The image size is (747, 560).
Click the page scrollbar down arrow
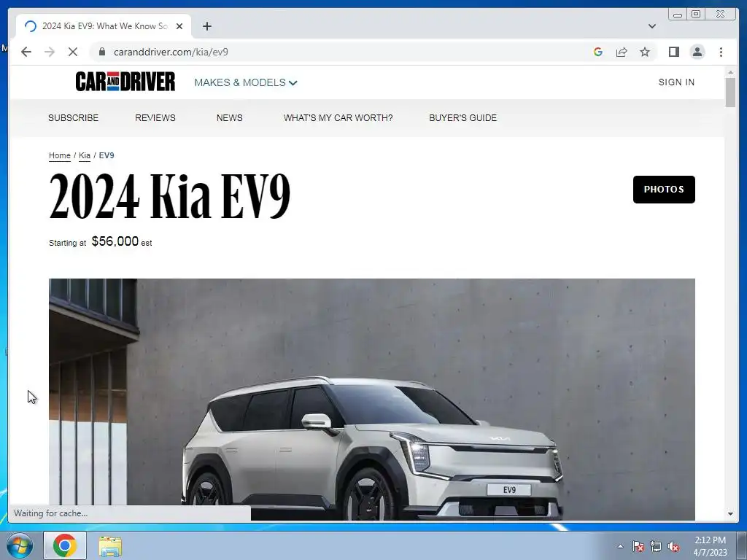click(x=730, y=514)
